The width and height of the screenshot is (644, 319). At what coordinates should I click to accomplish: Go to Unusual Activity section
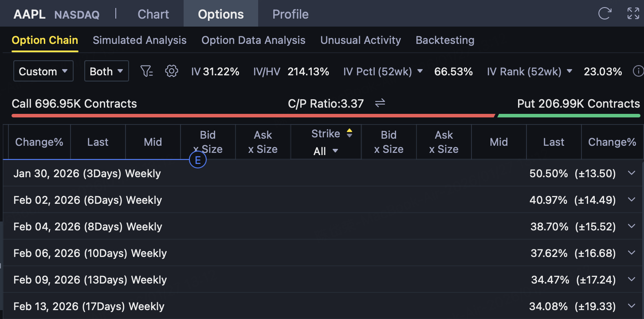(361, 40)
